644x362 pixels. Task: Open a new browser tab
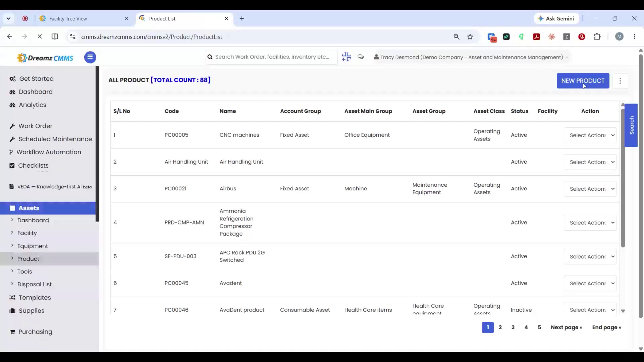coord(242,19)
